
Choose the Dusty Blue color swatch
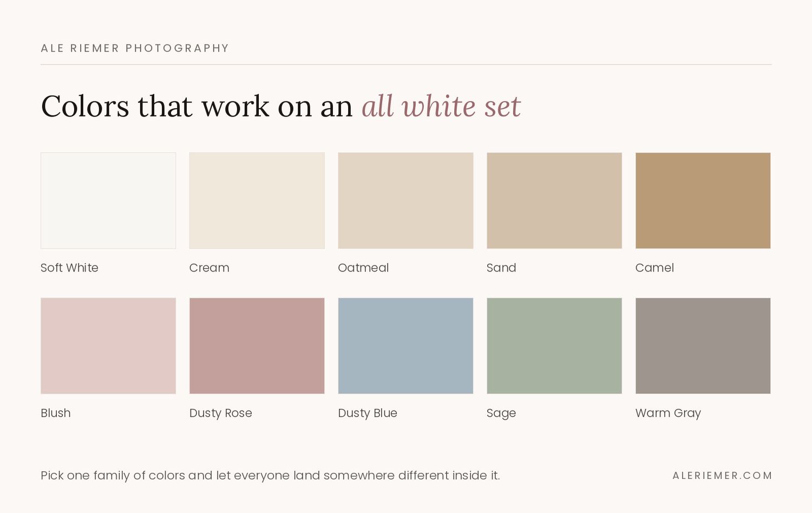pyautogui.click(x=405, y=346)
